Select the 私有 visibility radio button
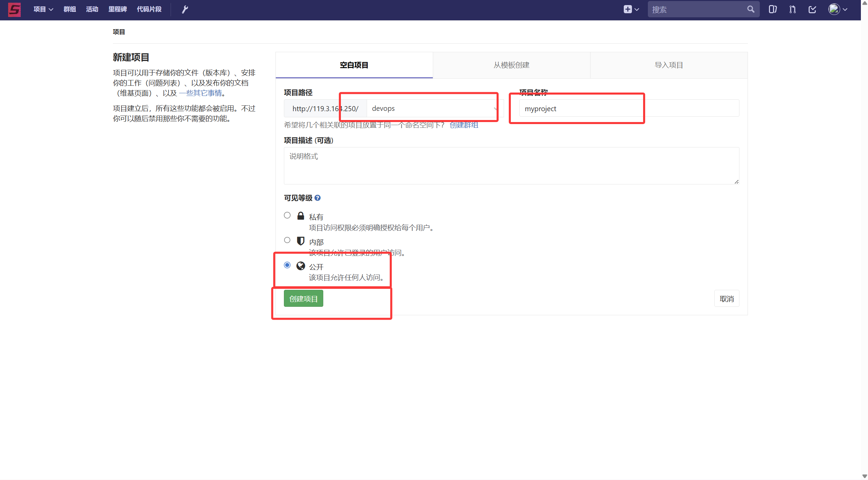Viewport: 868px width, 480px height. (x=287, y=215)
